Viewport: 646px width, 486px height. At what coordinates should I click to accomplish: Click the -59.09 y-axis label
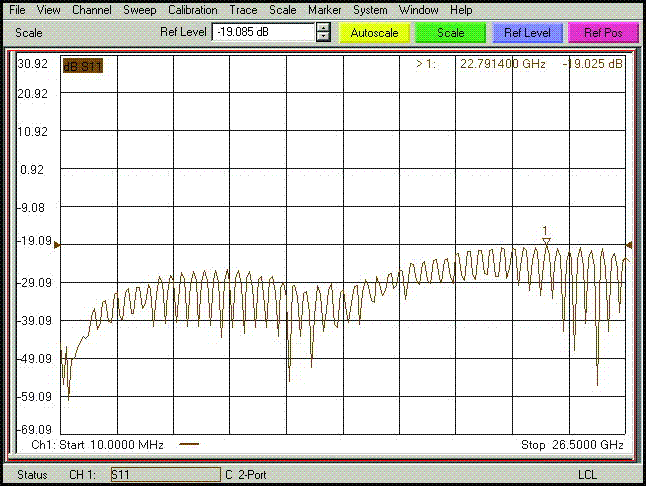(x=34, y=397)
